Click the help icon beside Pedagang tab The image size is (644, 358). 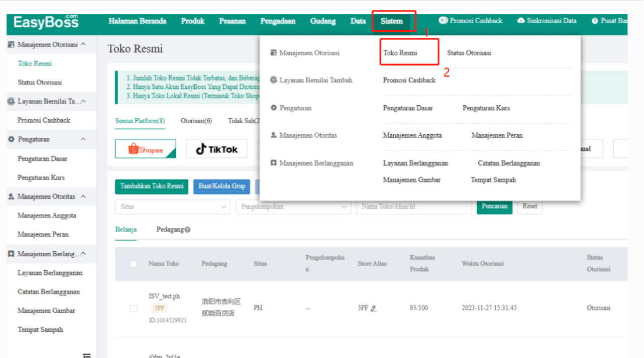pos(187,230)
